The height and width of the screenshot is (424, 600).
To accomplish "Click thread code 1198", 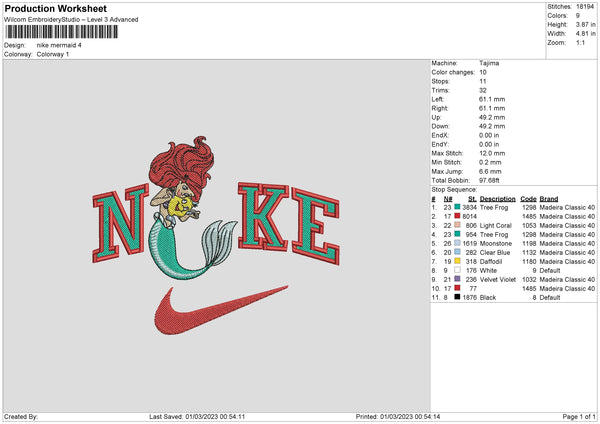I will click(x=529, y=243).
